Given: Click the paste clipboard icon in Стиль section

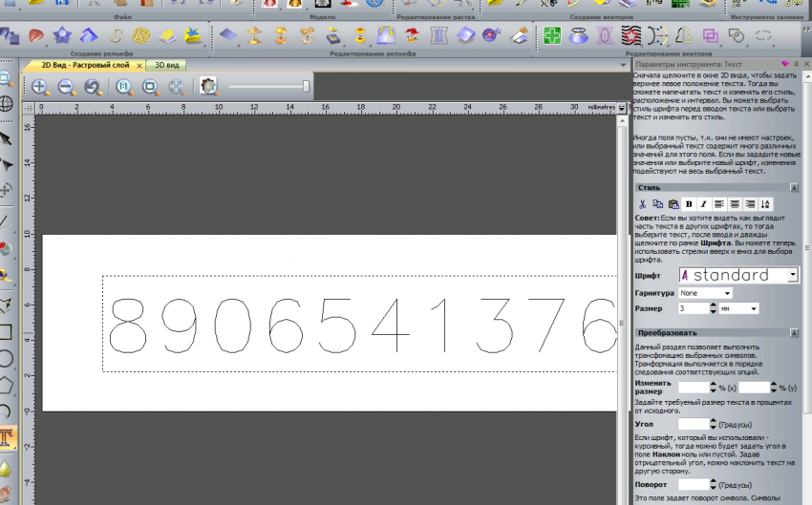Looking at the screenshot, I should tap(673, 204).
